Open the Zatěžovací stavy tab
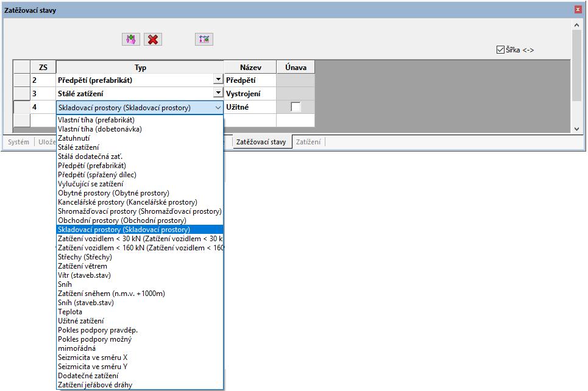 (261, 142)
